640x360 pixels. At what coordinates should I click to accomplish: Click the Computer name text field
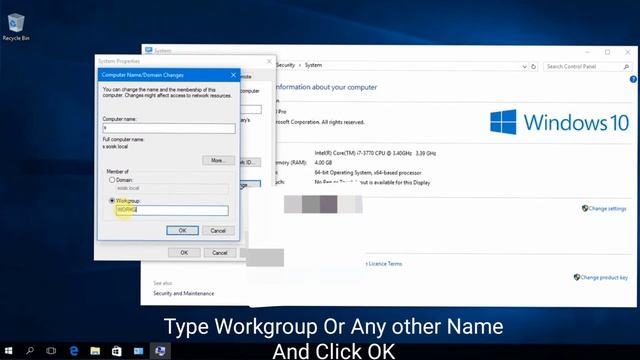click(x=169, y=129)
